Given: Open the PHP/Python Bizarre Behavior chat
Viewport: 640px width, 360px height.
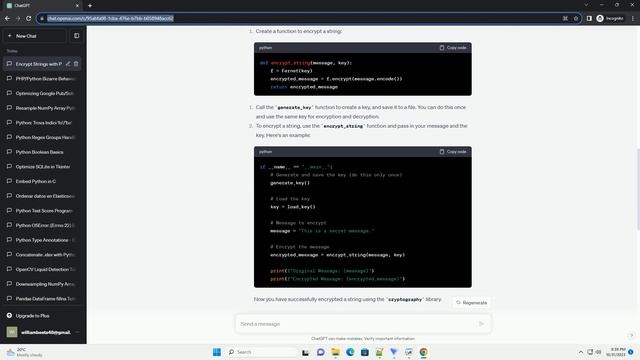Looking at the screenshot, I should [42, 79].
